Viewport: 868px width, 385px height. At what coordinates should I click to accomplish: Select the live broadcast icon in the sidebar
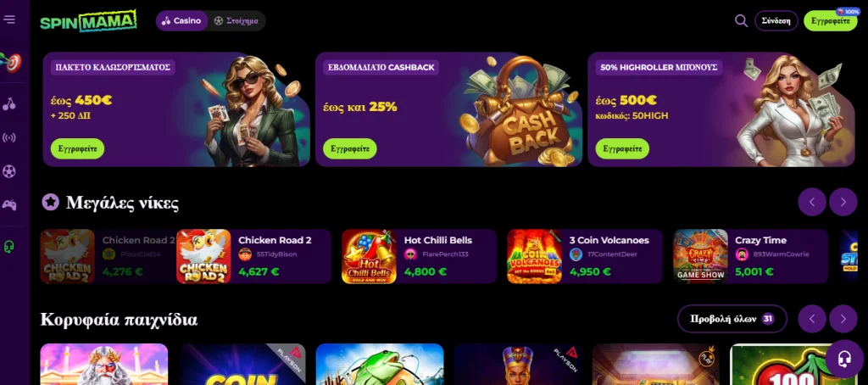(x=9, y=137)
